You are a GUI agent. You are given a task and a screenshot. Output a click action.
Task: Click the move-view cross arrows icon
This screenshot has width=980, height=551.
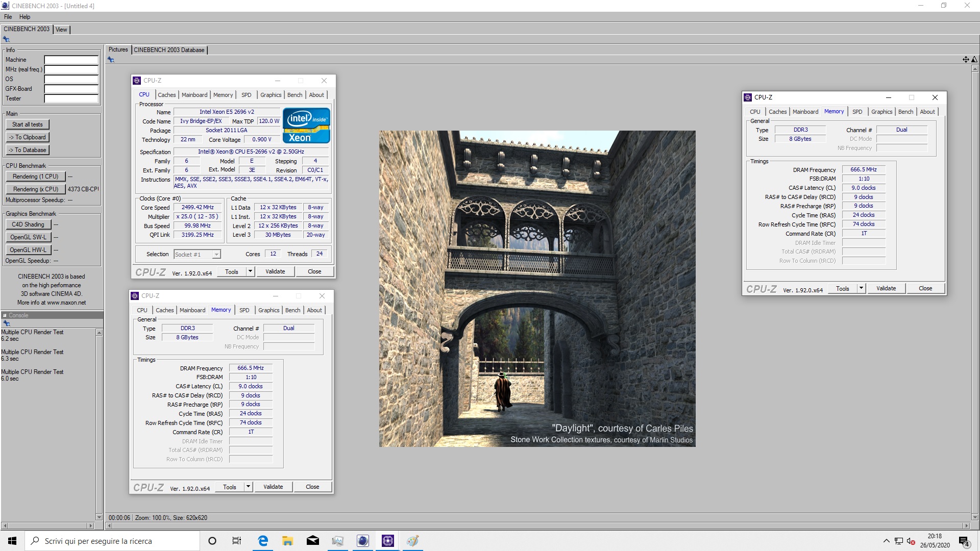pos(966,60)
